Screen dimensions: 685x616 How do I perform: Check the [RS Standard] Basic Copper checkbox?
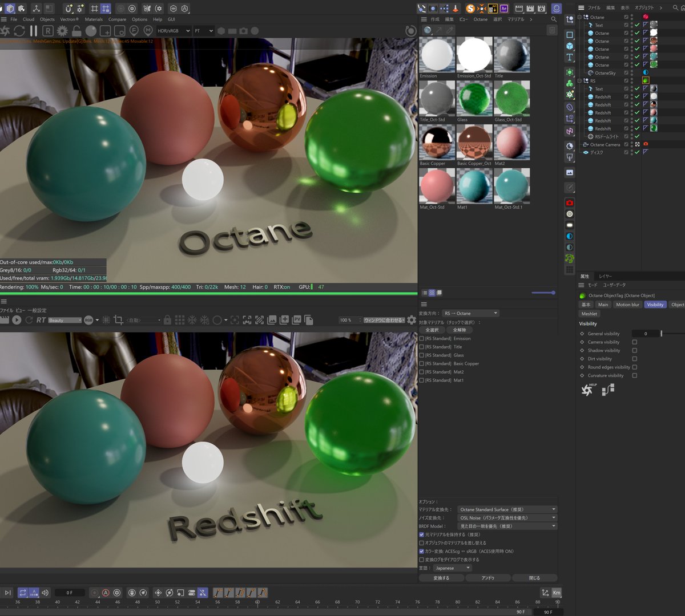click(422, 363)
